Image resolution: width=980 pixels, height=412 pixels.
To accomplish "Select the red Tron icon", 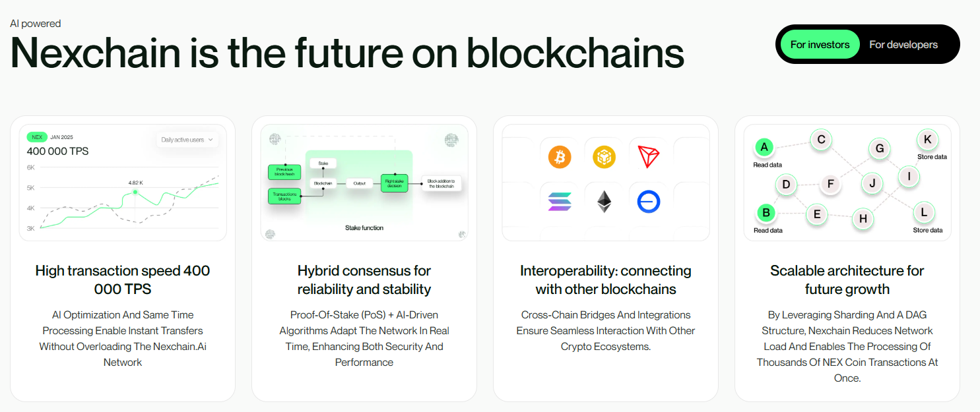I will [648, 156].
